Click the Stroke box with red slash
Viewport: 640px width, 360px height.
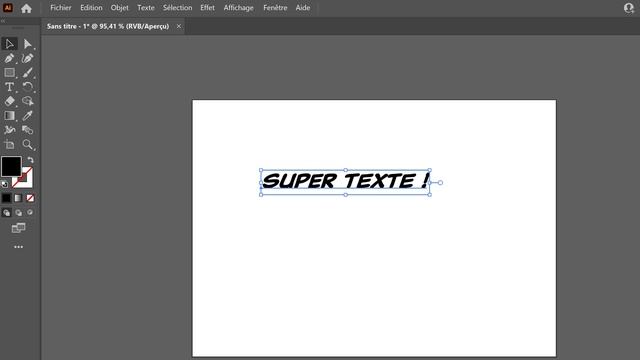coord(26,181)
